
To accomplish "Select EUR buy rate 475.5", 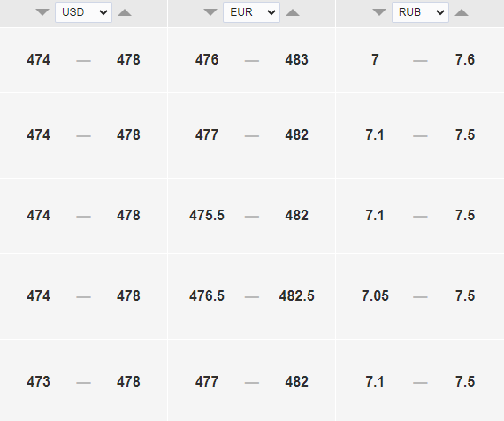I will [x=207, y=215].
